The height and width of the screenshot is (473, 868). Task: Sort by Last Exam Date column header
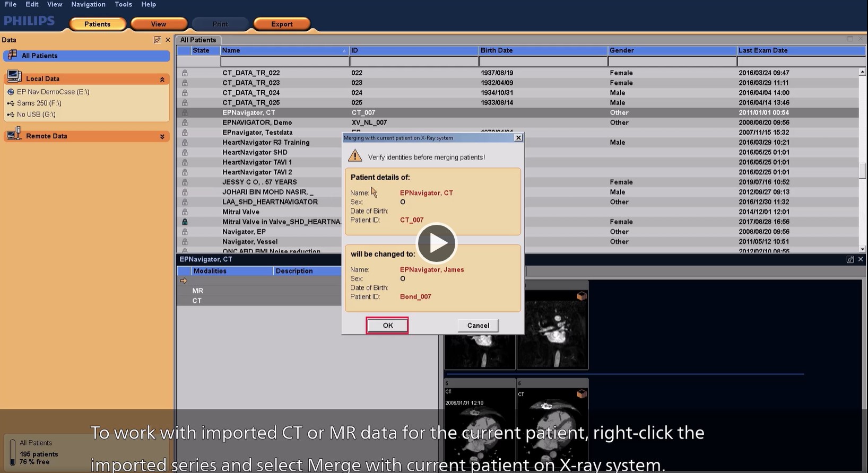point(801,50)
